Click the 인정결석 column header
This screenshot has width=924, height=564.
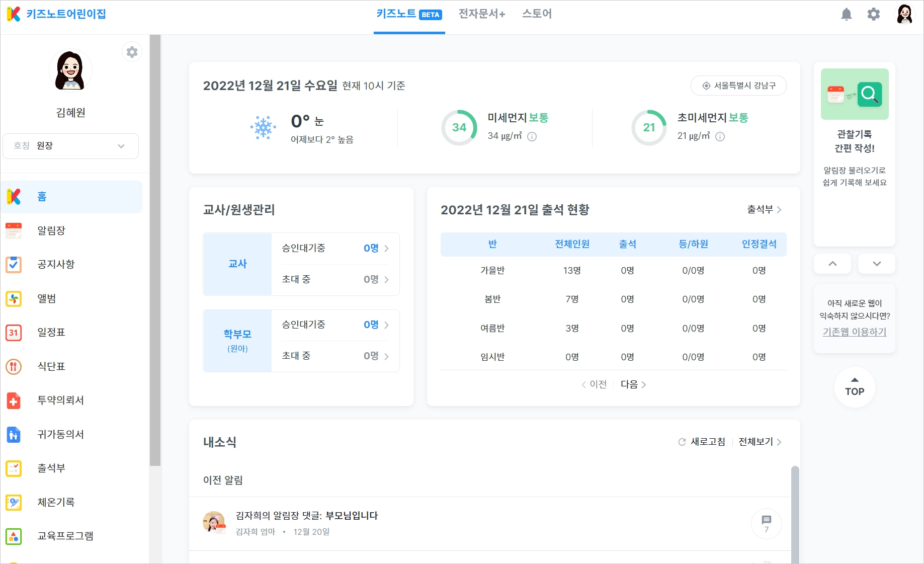[759, 244]
